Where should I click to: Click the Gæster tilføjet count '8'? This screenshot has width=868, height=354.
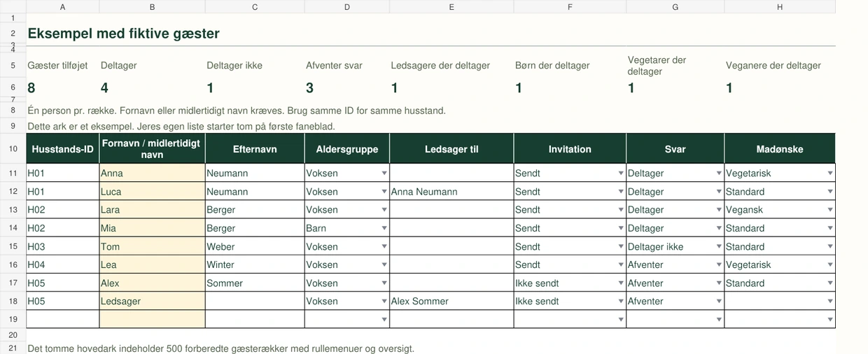(31, 88)
